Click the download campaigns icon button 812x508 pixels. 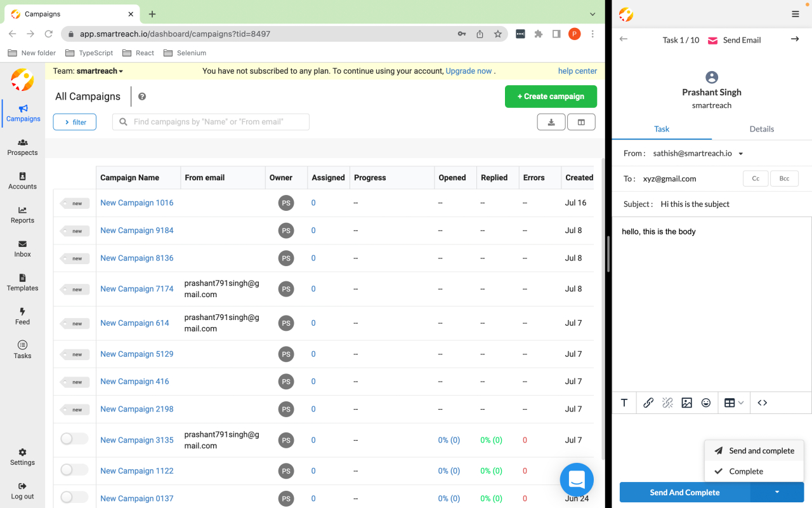pyautogui.click(x=551, y=122)
